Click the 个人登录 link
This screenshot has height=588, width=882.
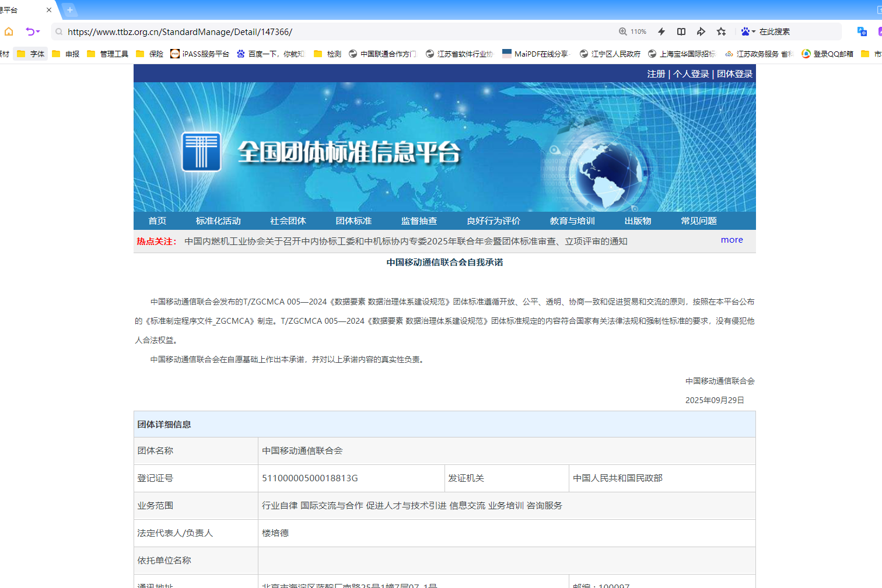pos(691,73)
